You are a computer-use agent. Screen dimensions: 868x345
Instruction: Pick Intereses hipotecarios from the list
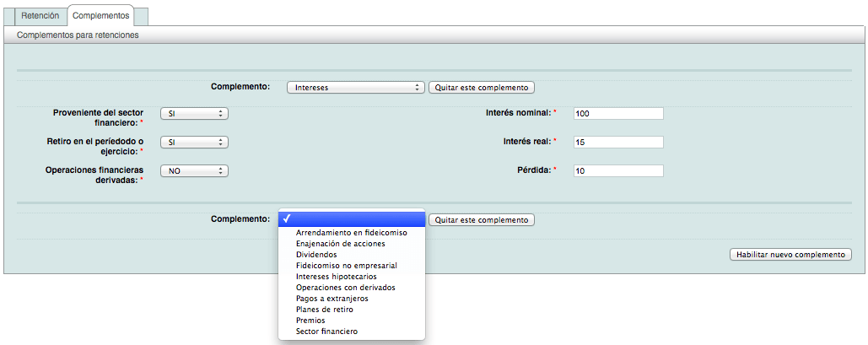[336, 277]
